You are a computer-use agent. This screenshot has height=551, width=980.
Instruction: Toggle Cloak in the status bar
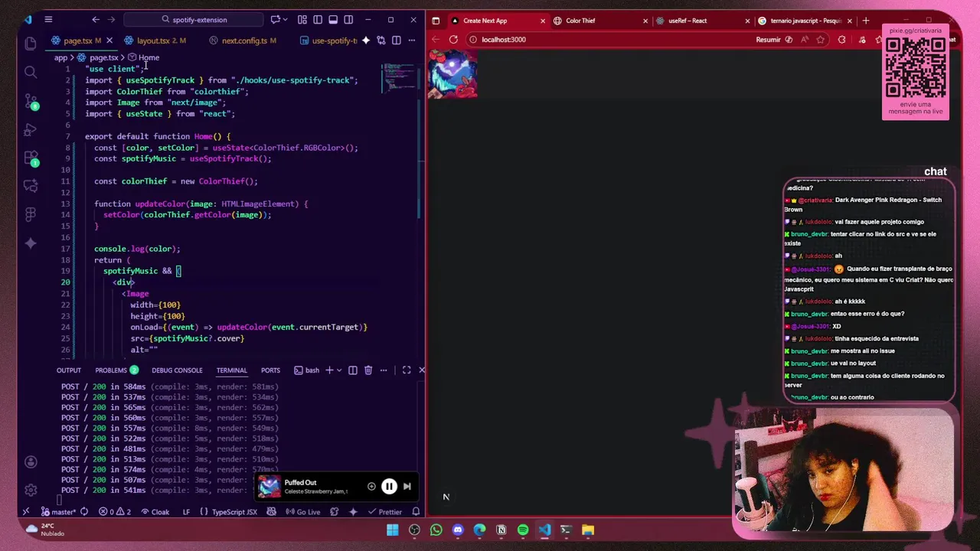pyautogui.click(x=155, y=512)
